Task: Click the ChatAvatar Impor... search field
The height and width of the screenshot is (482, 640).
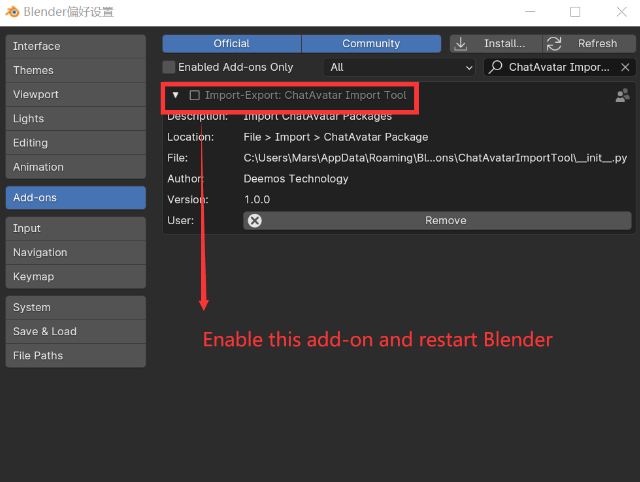Action: 560,67
